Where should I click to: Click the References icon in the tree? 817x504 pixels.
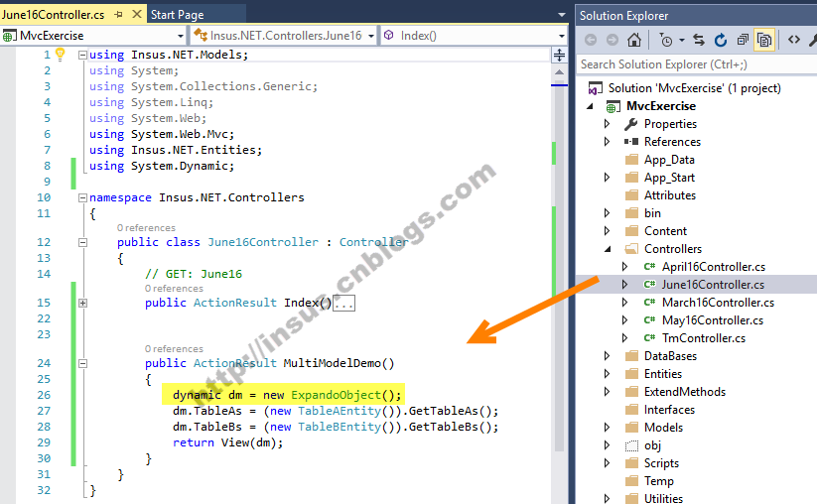(631, 142)
